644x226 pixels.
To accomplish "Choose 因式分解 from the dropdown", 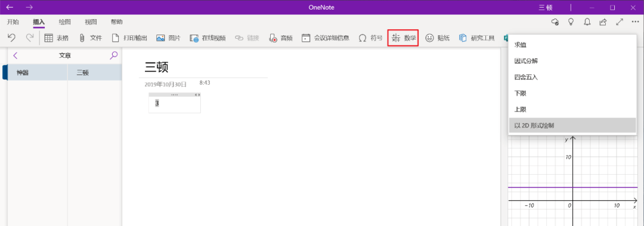I will point(572,61).
